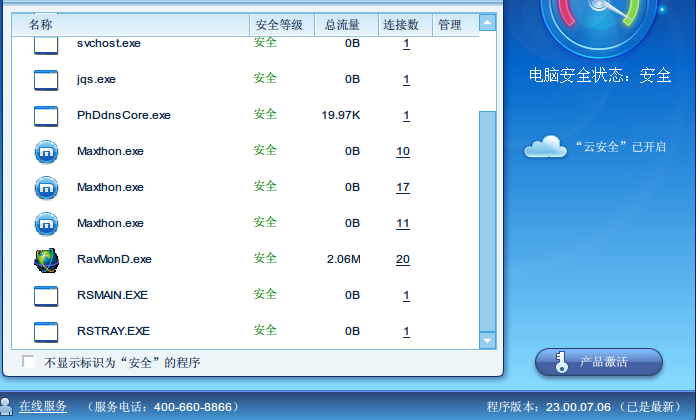Image resolution: width=696 pixels, height=420 pixels.
Task: Open the Maxthon.exe connection count 10
Action: 403,151
